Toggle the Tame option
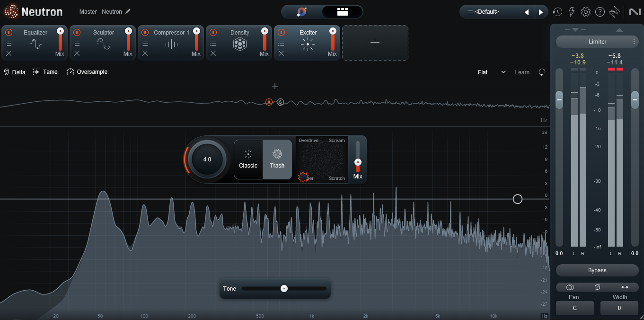The width and height of the screenshot is (644, 320). (45, 72)
